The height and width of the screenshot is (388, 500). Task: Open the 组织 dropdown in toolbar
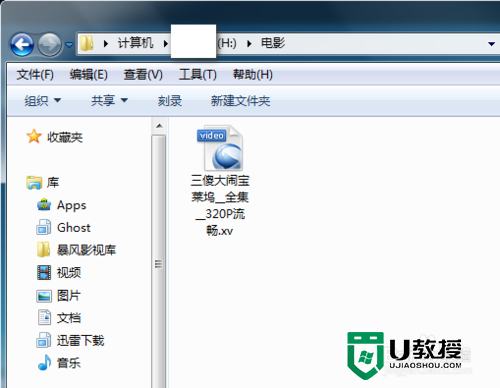[43, 100]
